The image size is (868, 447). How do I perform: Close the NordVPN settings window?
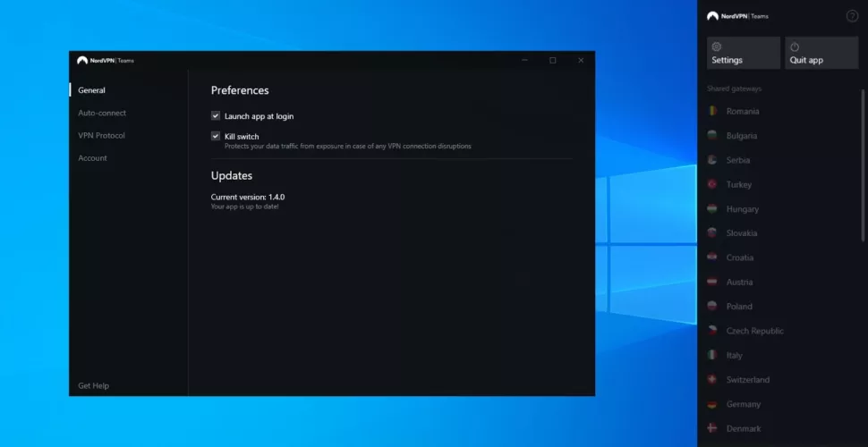click(581, 60)
